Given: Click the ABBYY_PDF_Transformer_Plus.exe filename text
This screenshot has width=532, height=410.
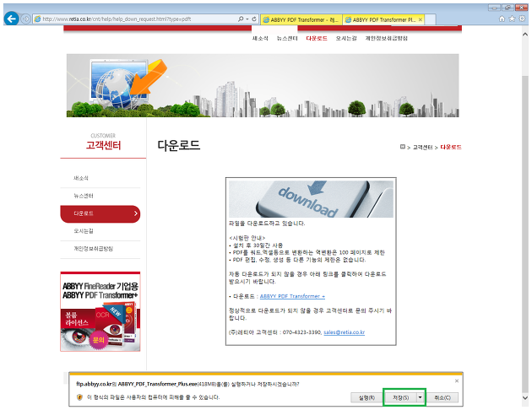Looking at the screenshot, I should [157, 384].
